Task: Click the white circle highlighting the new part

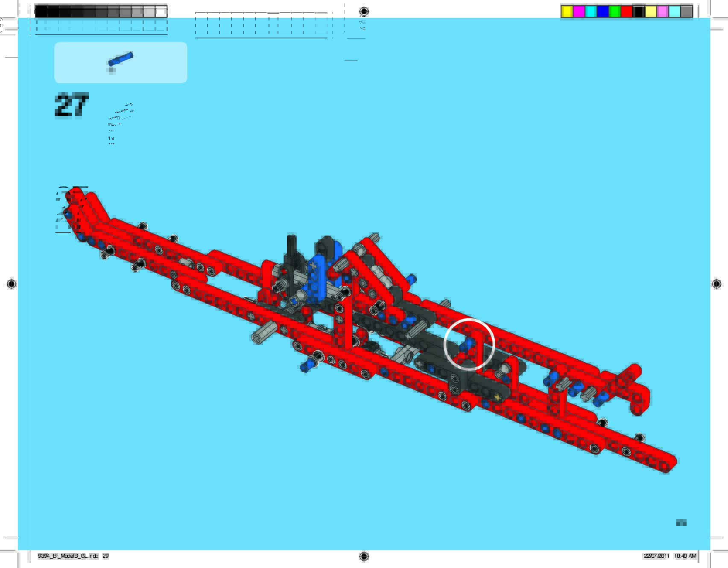Action: click(x=469, y=344)
